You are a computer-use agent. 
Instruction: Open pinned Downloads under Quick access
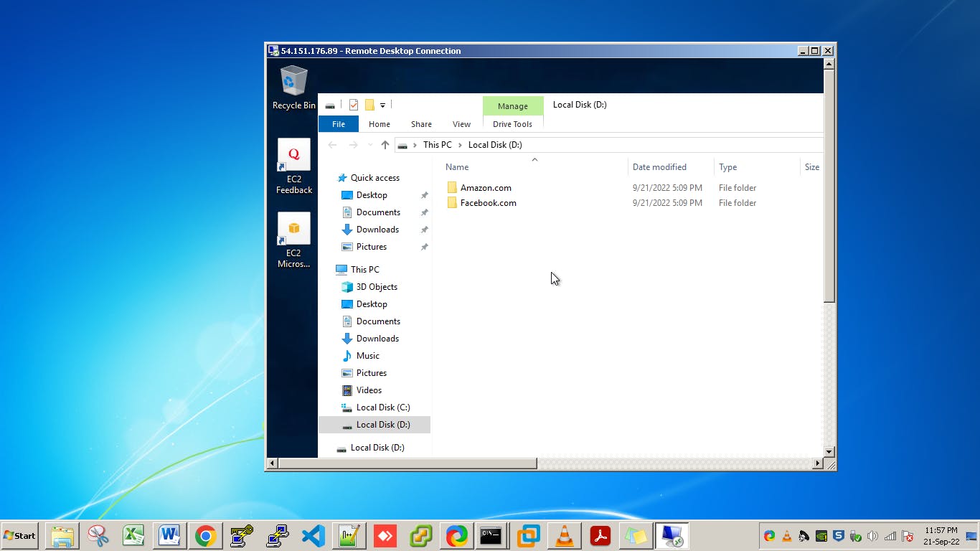point(377,230)
